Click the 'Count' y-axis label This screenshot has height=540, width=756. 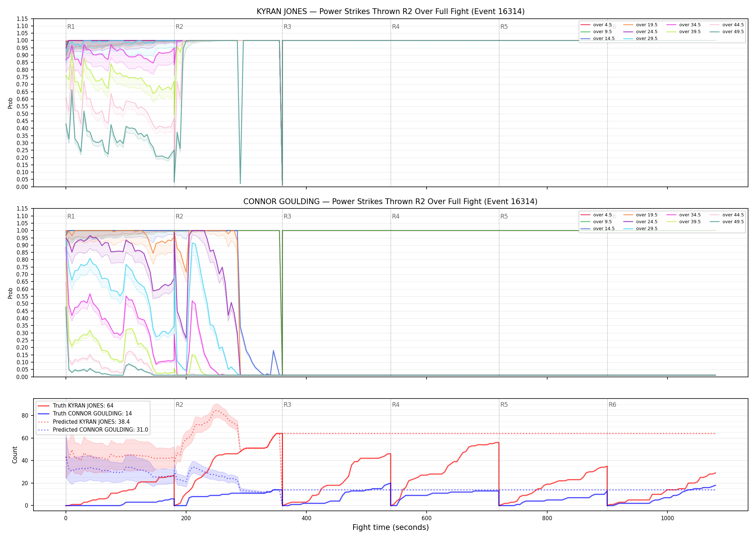click(x=15, y=455)
